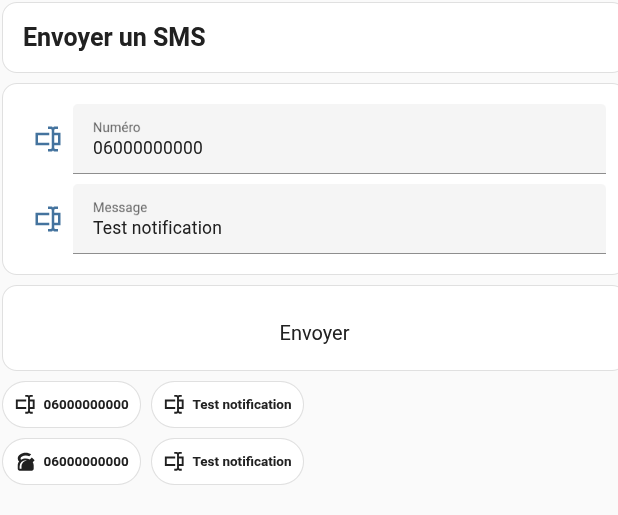Click the Envoyer un SMS heading
The image size is (618, 515).
point(114,37)
